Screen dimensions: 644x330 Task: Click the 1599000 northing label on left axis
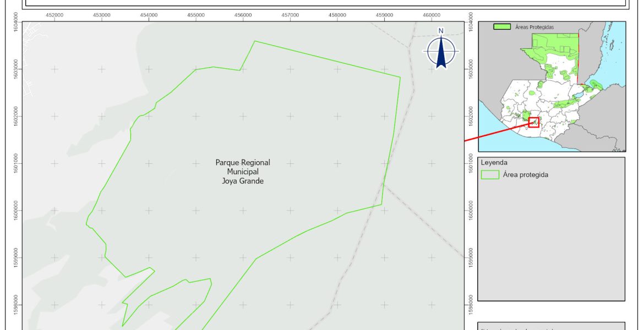pos(17,257)
